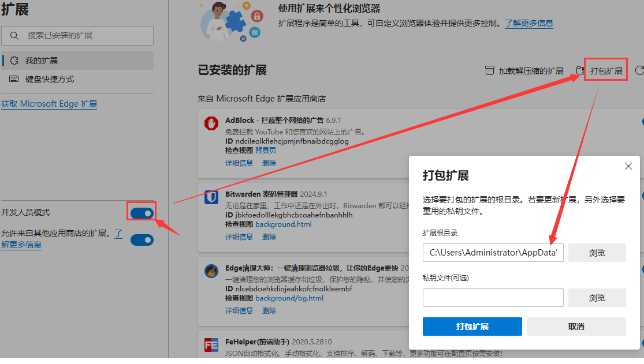Close the 打包扩展 dialog
Screen dimensions: 644x364
pos(628,166)
